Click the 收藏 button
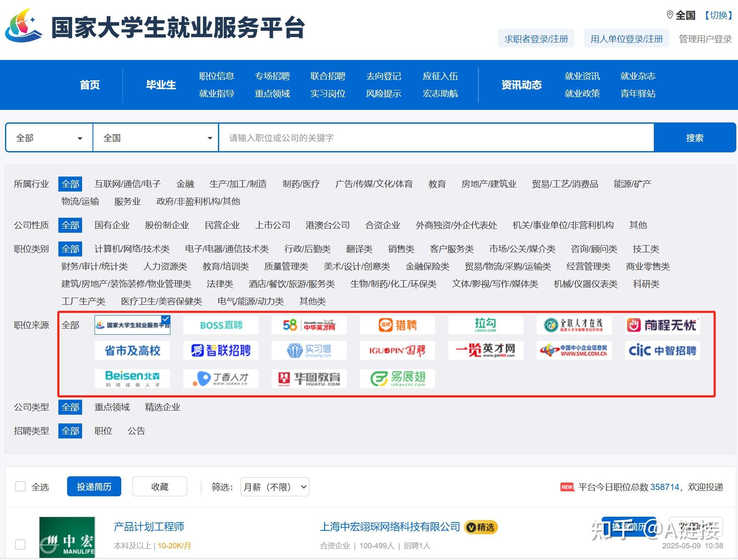The image size is (738, 560). [x=160, y=486]
